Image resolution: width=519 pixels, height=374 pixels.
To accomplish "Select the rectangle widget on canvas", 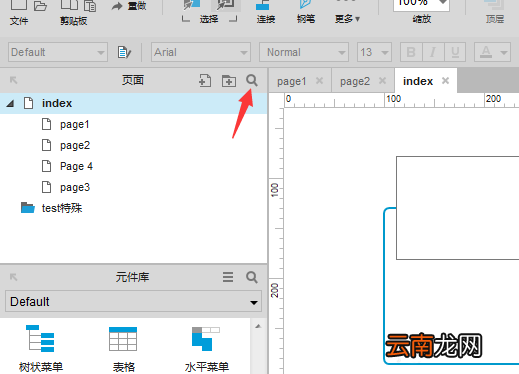I will click(457, 208).
